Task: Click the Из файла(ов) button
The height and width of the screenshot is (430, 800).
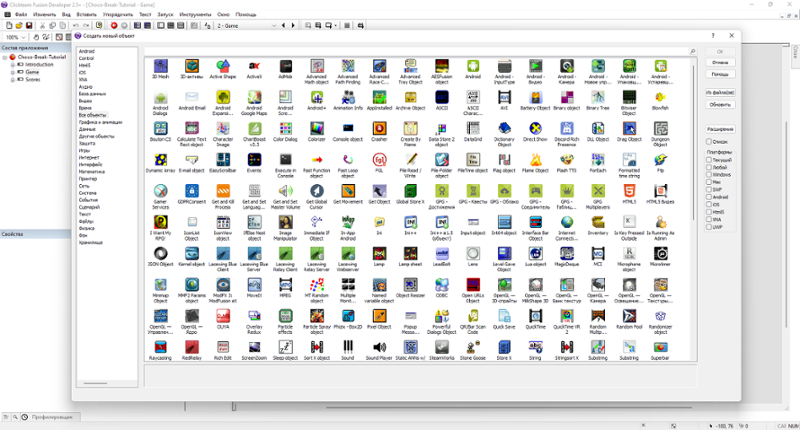Action: 720,93
